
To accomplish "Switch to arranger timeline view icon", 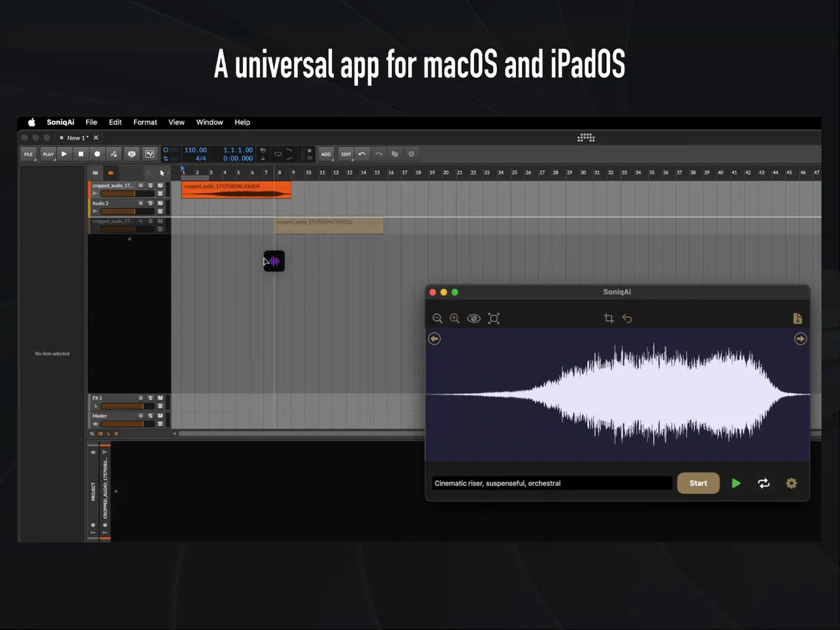I will click(x=110, y=173).
